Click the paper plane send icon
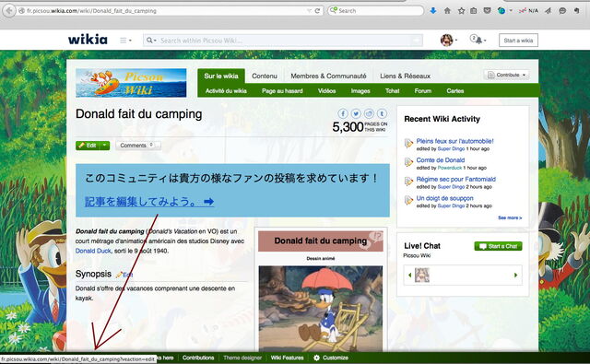590x364 pixels. (x=548, y=10)
